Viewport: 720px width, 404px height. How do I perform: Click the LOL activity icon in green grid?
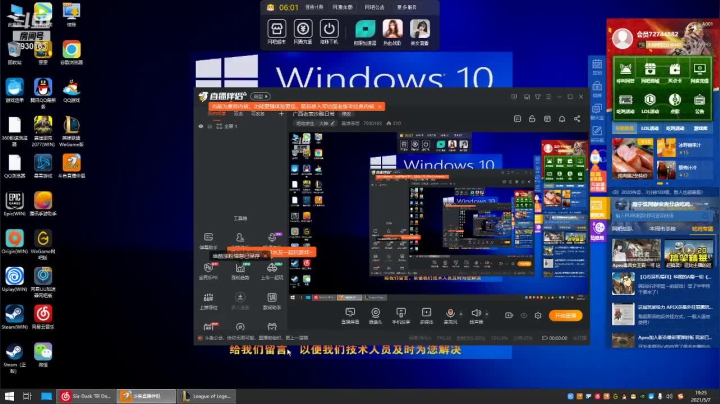pyautogui.click(x=650, y=100)
